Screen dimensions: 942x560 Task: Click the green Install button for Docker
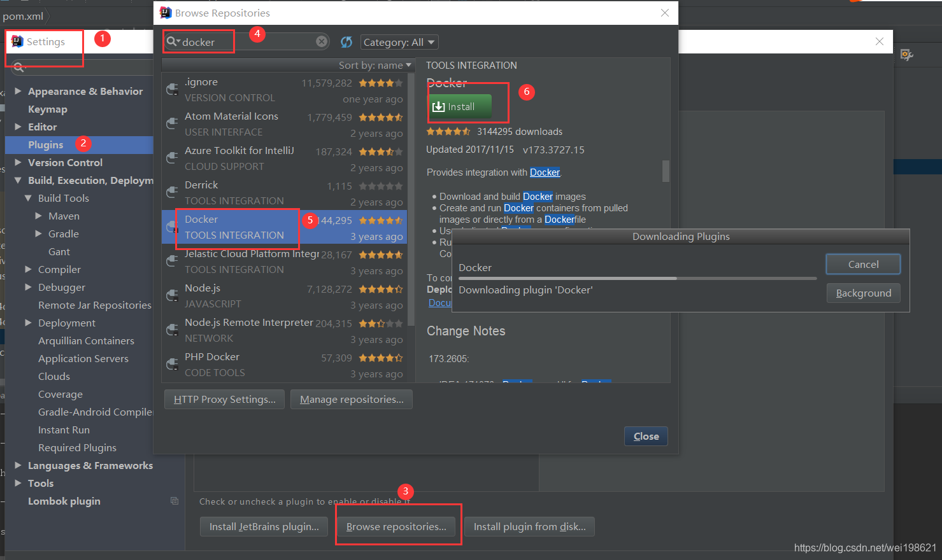(x=459, y=106)
